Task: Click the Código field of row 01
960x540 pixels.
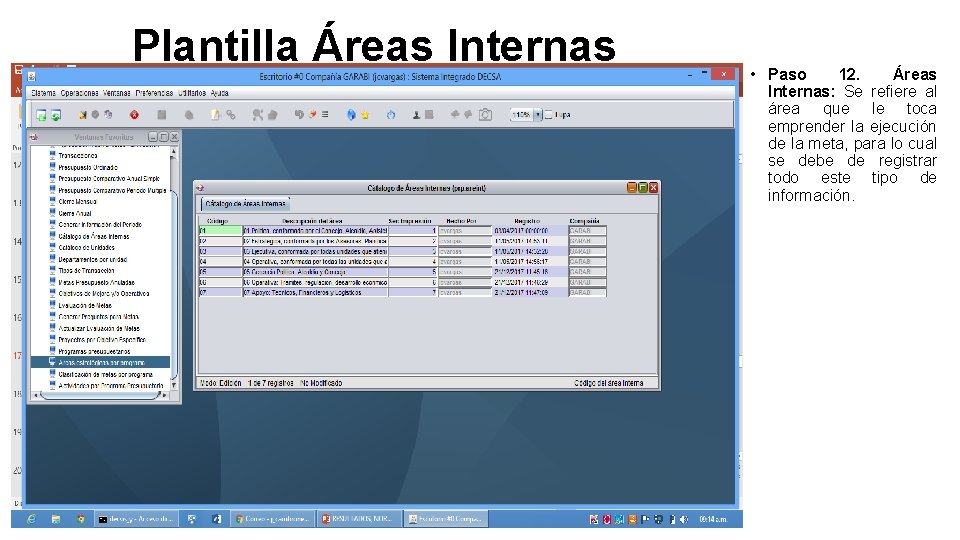Action: pyautogui.click(x=220, y=231)
